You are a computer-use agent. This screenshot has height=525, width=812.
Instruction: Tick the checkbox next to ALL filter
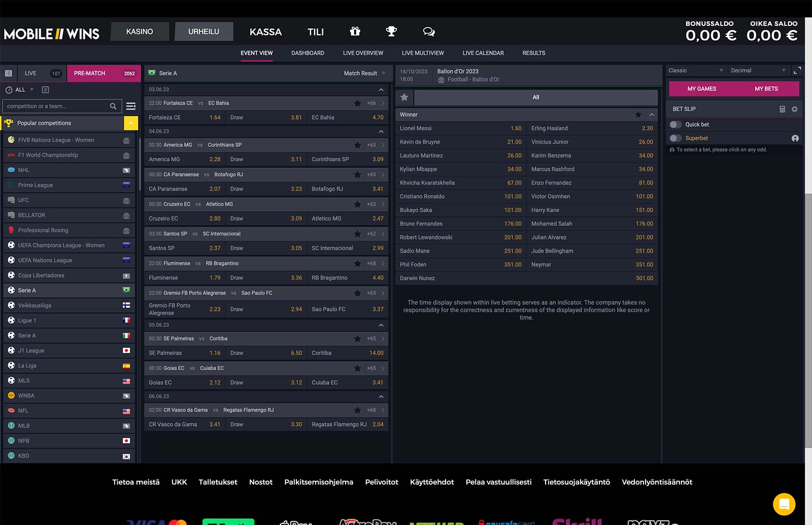tap(46, 90)
